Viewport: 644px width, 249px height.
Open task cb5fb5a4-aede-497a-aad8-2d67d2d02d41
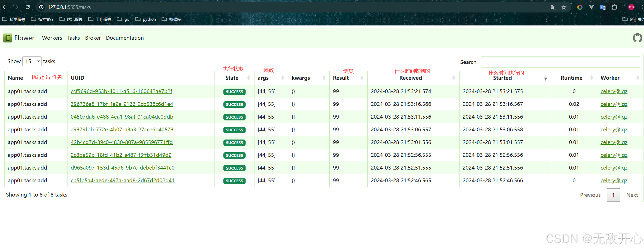point(123,181)
